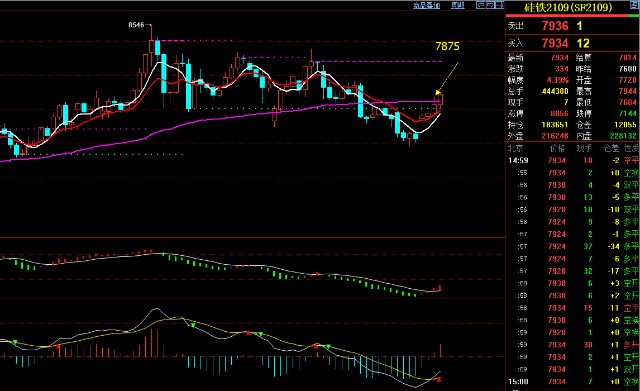The image size is (640, 391).
Task: Open the second underlined link above the chart
Action: [458, 6]
